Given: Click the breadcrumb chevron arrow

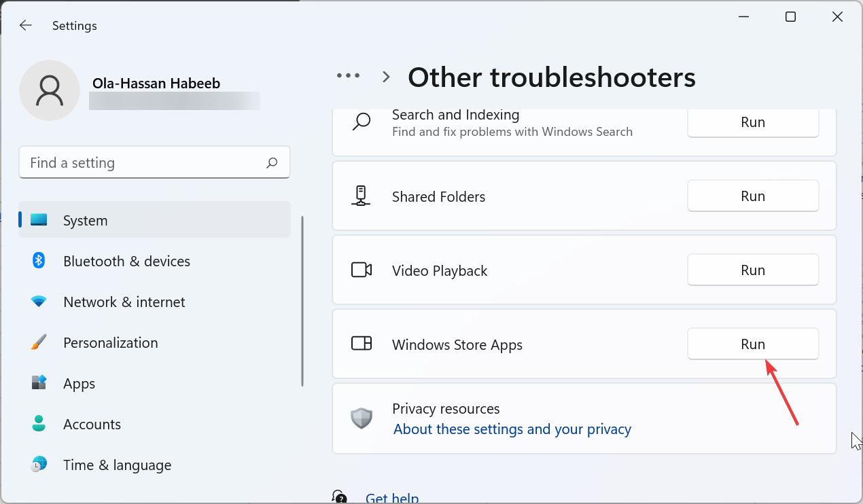Looking at the screenshot, I should point(386,77).
